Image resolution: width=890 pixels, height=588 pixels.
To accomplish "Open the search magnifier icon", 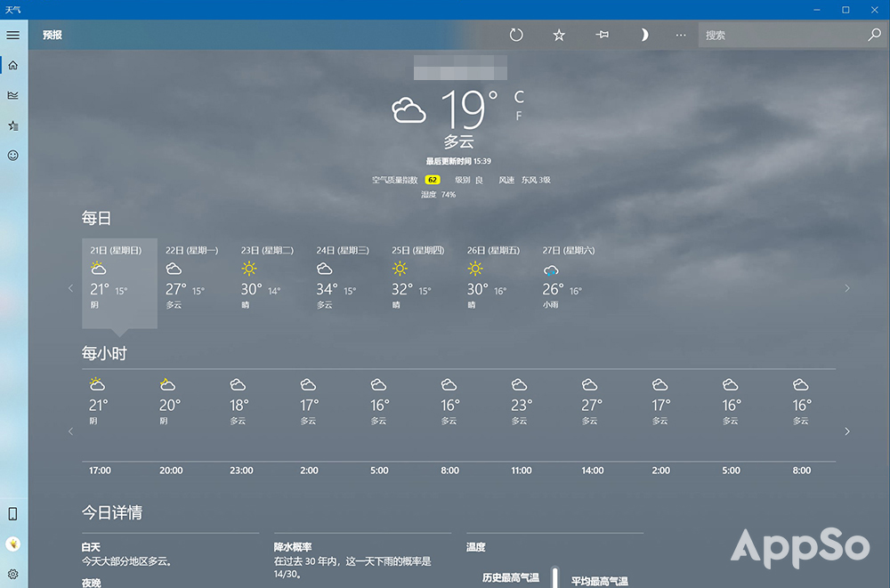I will (x=875, y=35).
